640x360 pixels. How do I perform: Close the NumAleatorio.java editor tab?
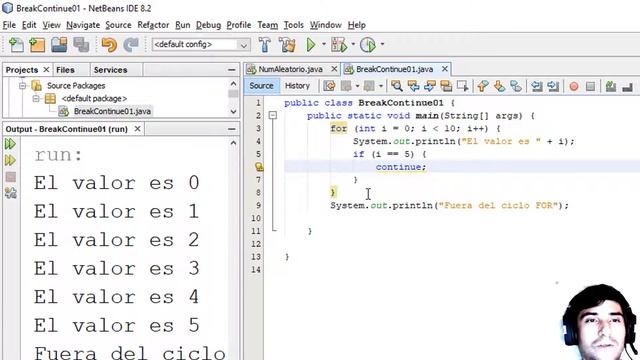334,69
